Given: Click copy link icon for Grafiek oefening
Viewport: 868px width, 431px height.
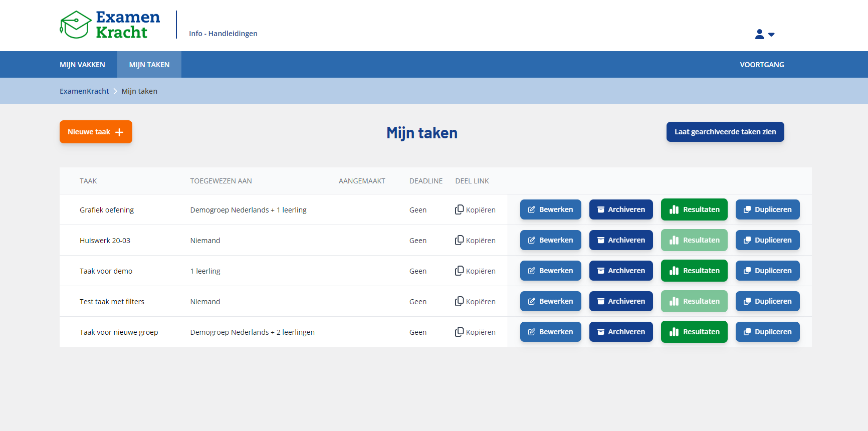Looking at the screenshot, I should coord(459,209).
